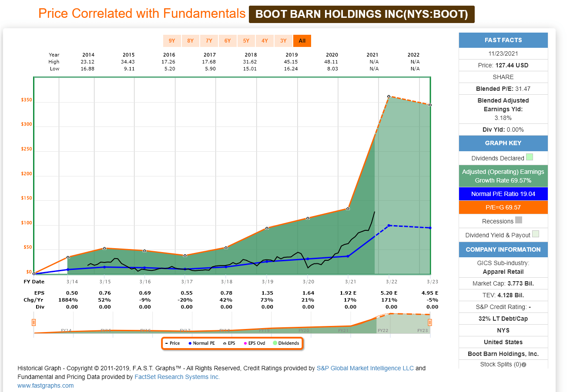Click the '3/18' fiscal year axis label
Viewport: 580px width, 392px height.
(226, 282)
